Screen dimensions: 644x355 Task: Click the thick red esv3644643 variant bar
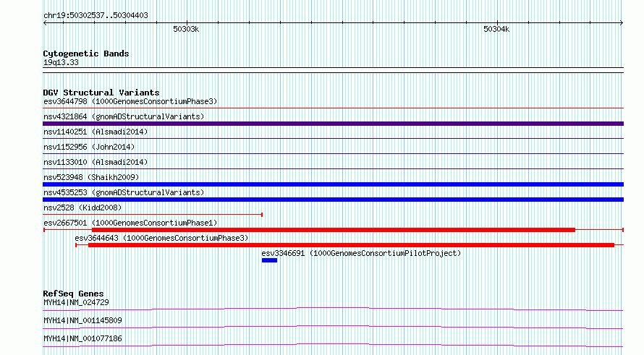tap(351, 245)
